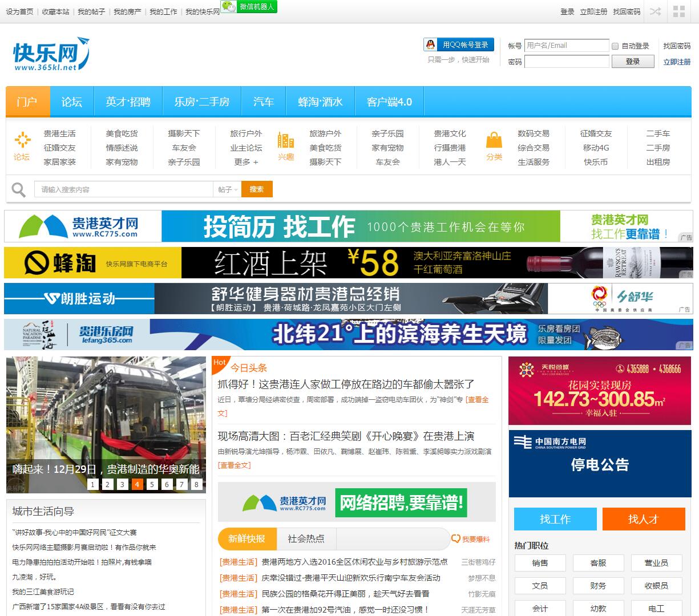The image size is (699, 616).
Task: Click the shuffle arrows icon in top bar
Action: [655, 11]
